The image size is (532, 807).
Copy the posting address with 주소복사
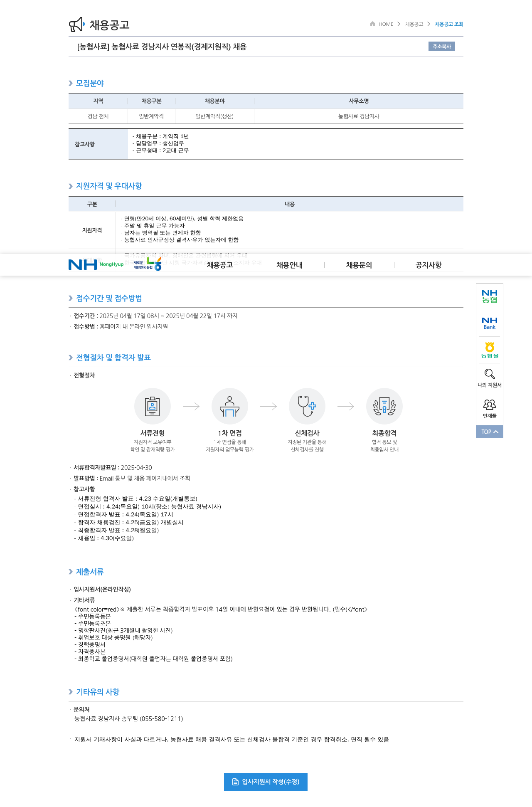coord(442,47)
